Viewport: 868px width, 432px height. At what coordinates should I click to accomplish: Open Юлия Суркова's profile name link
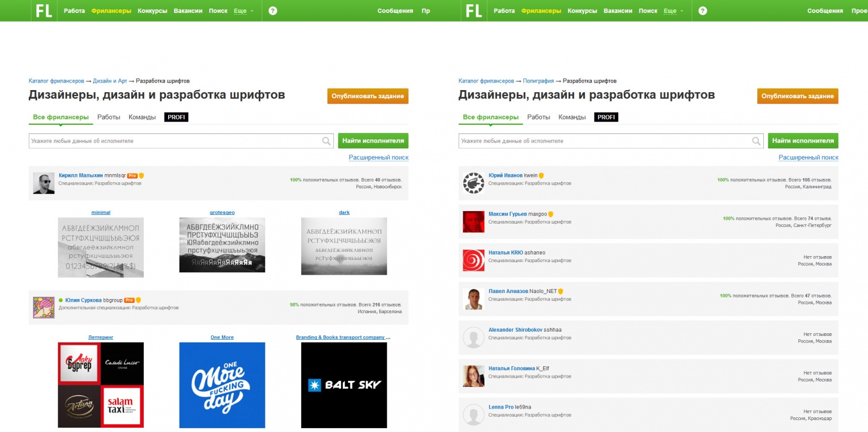(84, 300)
